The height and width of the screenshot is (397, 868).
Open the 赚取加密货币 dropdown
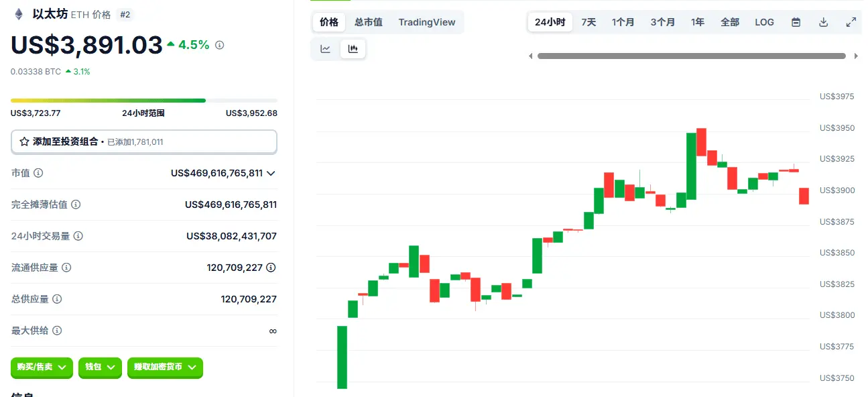165,367
